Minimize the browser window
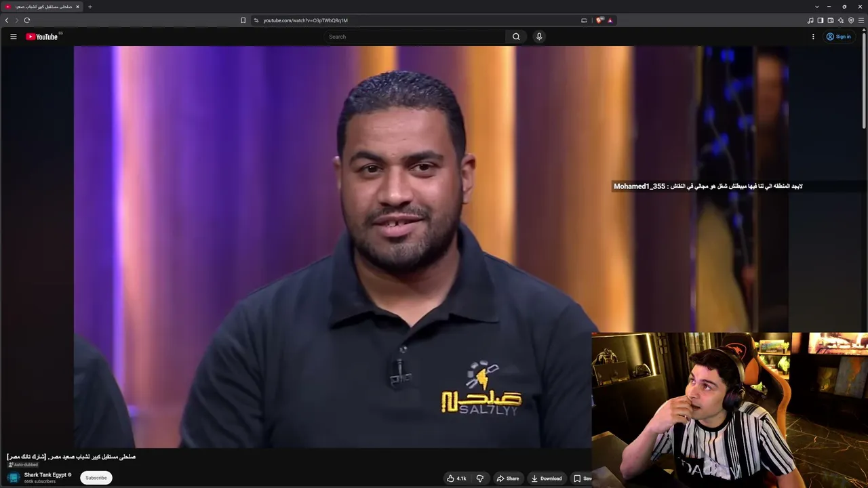 tap(829, 7)
